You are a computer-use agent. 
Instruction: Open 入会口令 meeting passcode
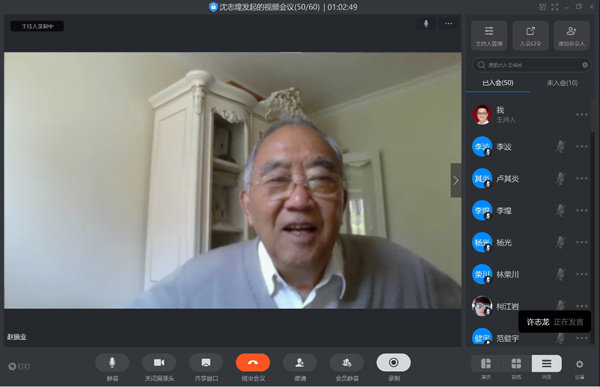[530, 36]
